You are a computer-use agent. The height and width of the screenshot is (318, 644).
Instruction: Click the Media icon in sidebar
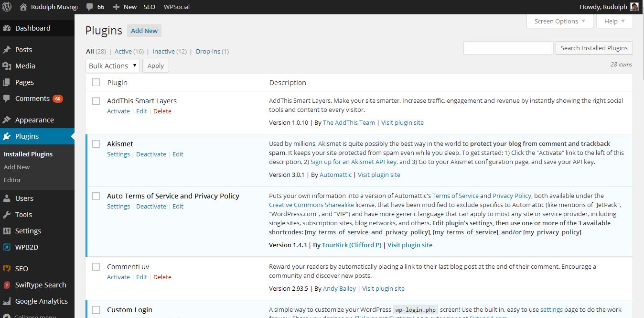(7, 66)
